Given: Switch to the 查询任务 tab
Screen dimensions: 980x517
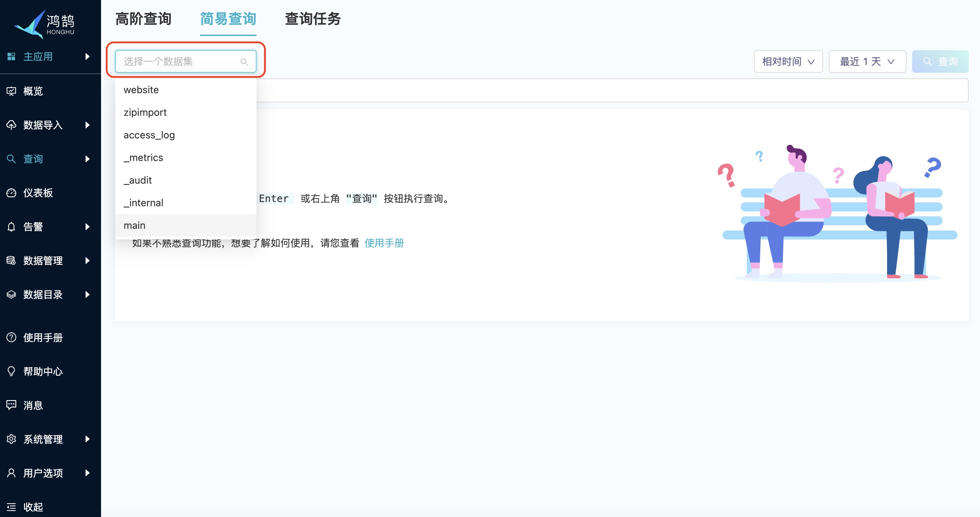Looking at the screenshot, I should click(313, 19).
